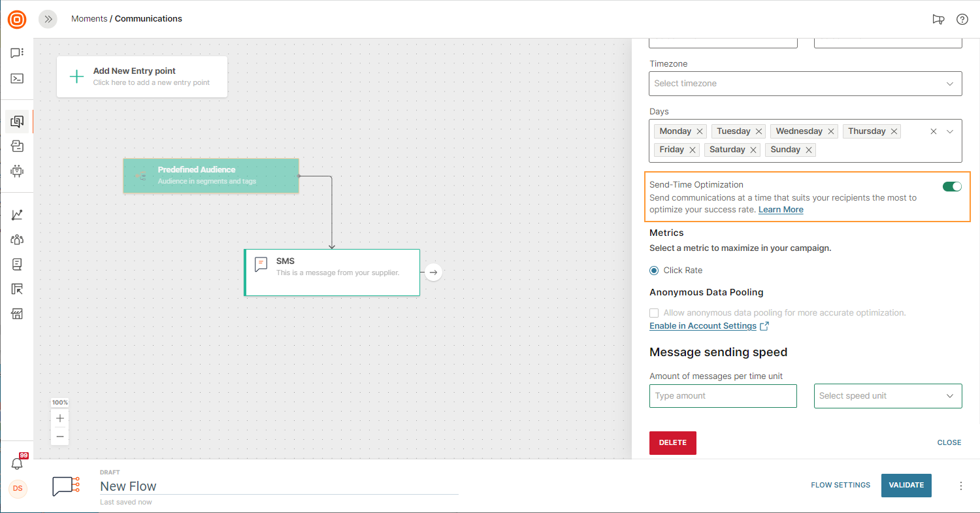This screenshot has width=980, height=513.
Task: Open the Select speed unit dropdown
Action: pyautogui.click(x=887, y=396)
